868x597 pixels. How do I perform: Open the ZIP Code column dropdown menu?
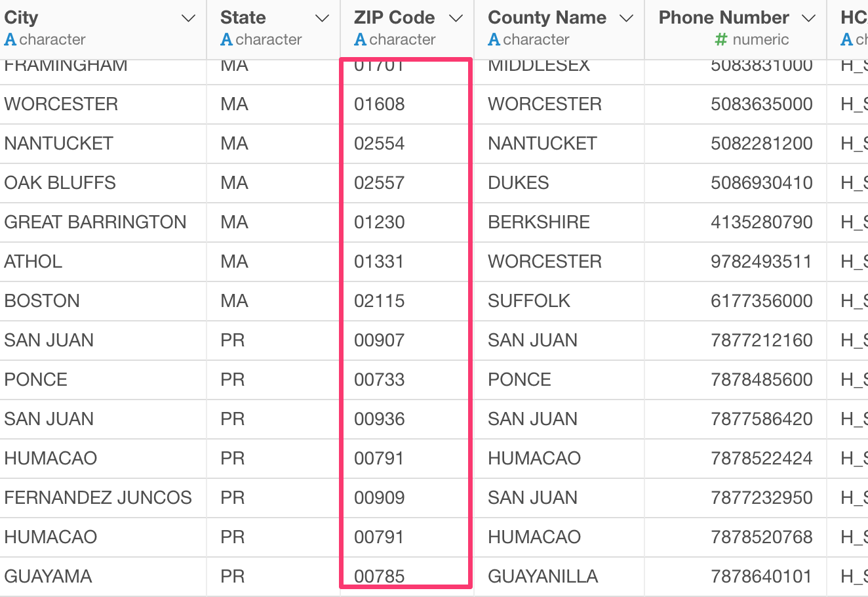point(456,18)
